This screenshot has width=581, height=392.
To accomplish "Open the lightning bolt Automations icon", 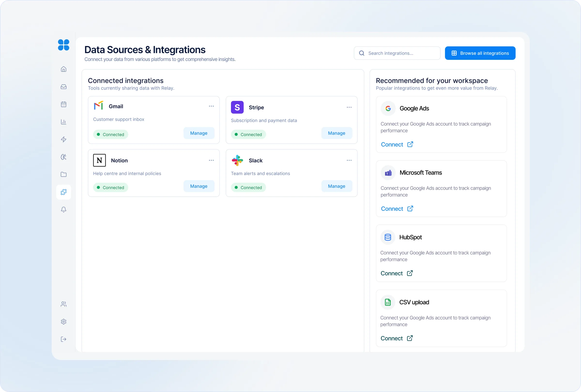I will [x=63, y=139].
